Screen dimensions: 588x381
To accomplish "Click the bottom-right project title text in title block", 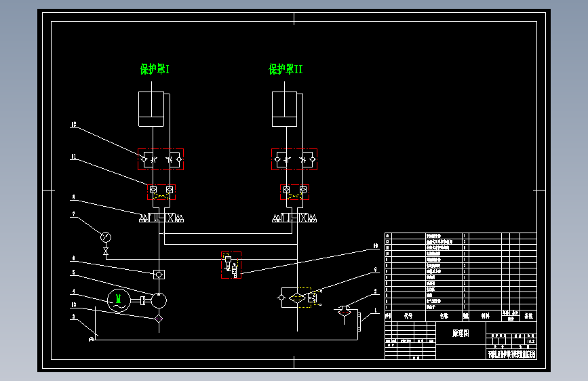I will [511, 355].
